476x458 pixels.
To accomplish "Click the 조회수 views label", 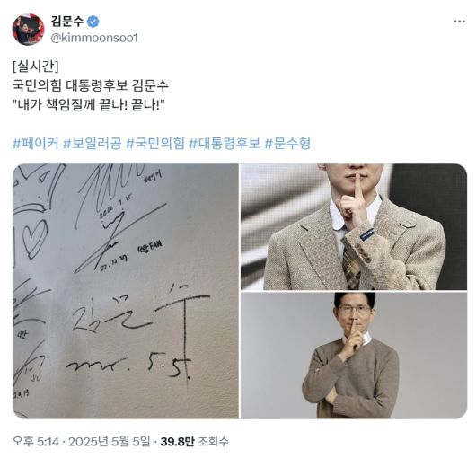I will (213, 442).
